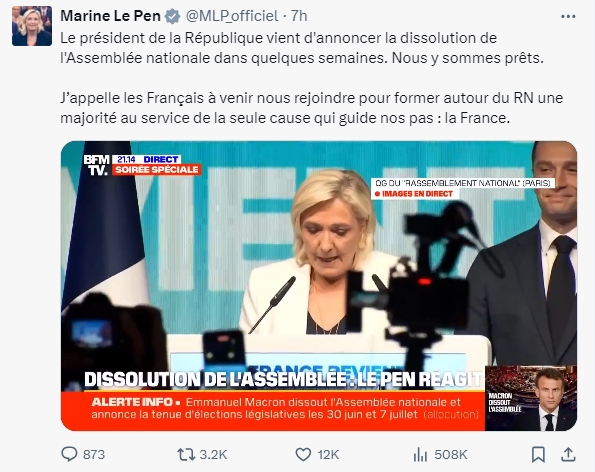Click the 873 replies count
595x472 pixels.
pos(94,455)
